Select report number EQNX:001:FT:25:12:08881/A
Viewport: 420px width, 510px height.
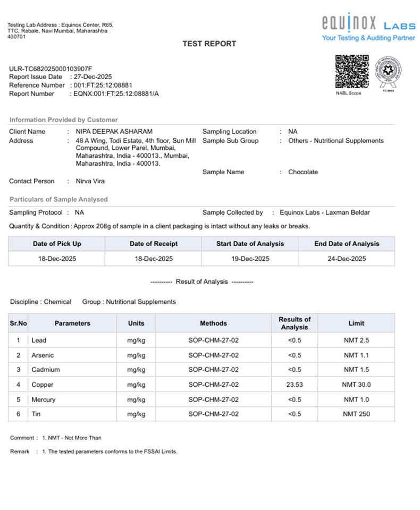[116, 94]
